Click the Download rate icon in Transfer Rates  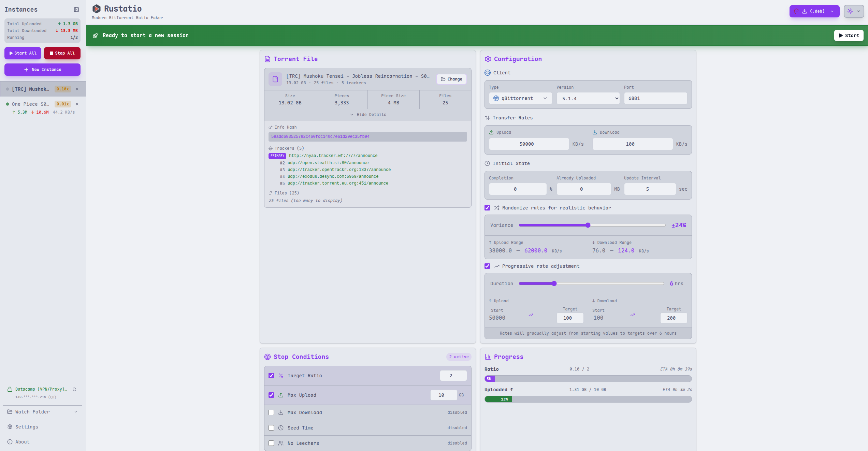[x=595, y=132]
